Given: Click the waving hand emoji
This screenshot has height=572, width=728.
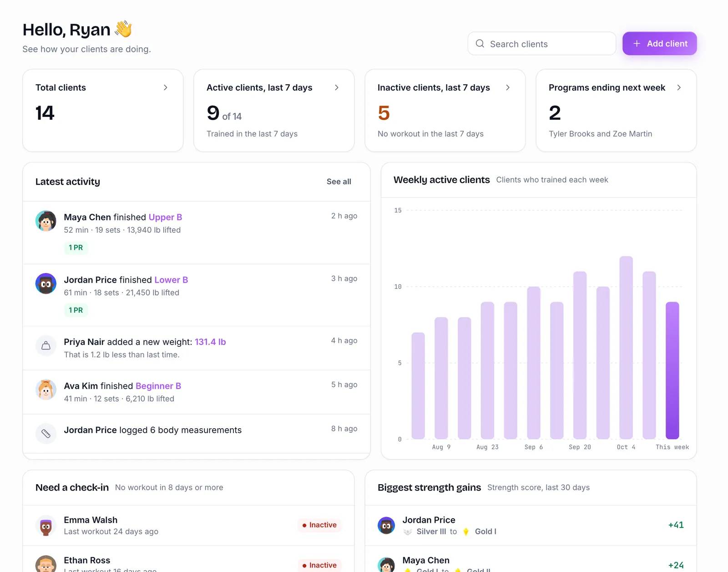Looking at the screenshot, I should click(123, 29).
